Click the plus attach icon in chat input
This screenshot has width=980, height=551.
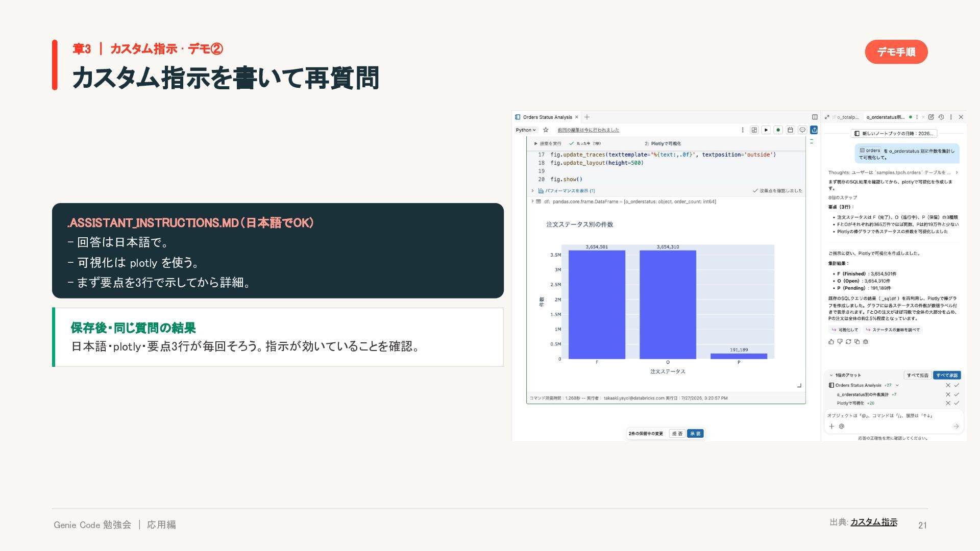[x=831, y=427]
